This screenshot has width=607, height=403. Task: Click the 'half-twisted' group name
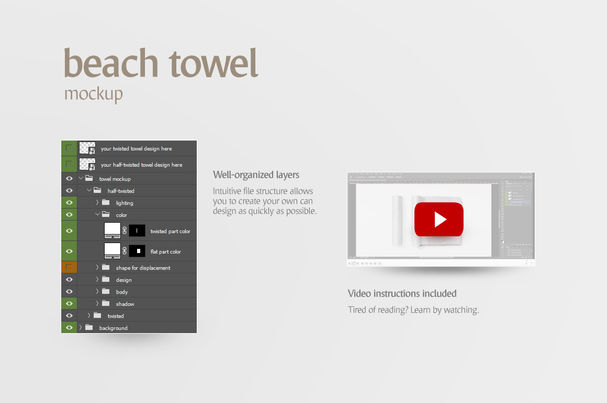coord(121,191)
